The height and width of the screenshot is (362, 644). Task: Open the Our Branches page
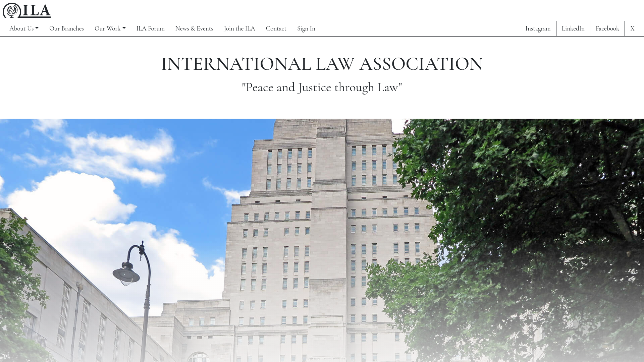[66, 28]
